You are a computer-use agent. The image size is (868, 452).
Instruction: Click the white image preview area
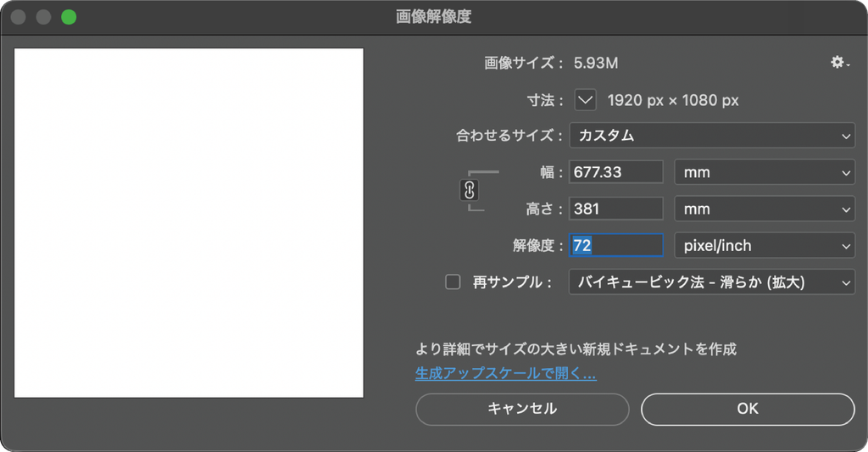tap(189, 223)
